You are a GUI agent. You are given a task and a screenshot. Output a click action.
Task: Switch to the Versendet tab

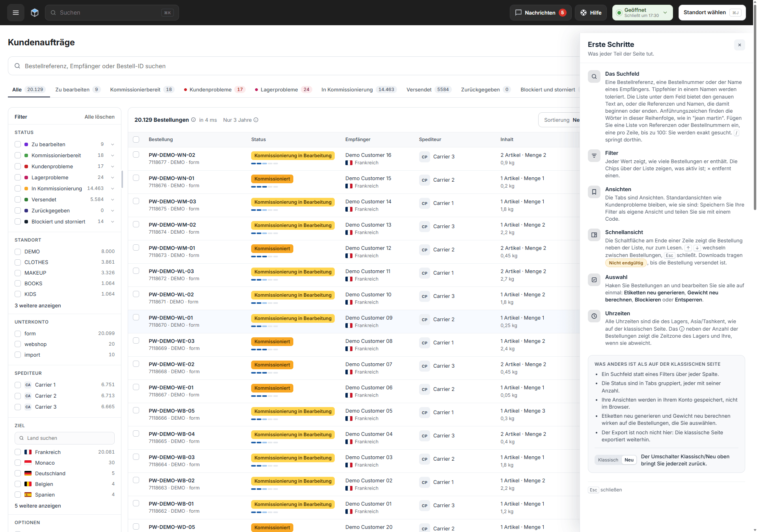pyautogui.click(x=429, y=89)
